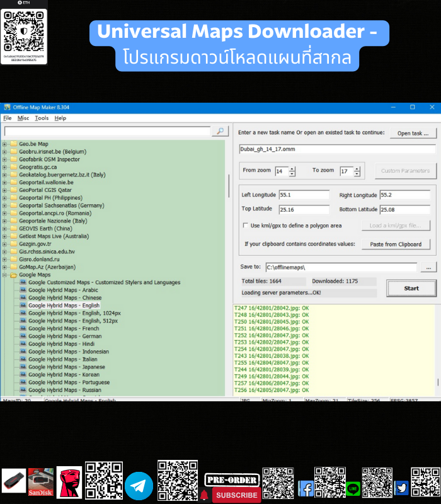Click the Google Hybrid Maps - Korean icon
This screenshot has width=441, height=504.
point(23,375)
